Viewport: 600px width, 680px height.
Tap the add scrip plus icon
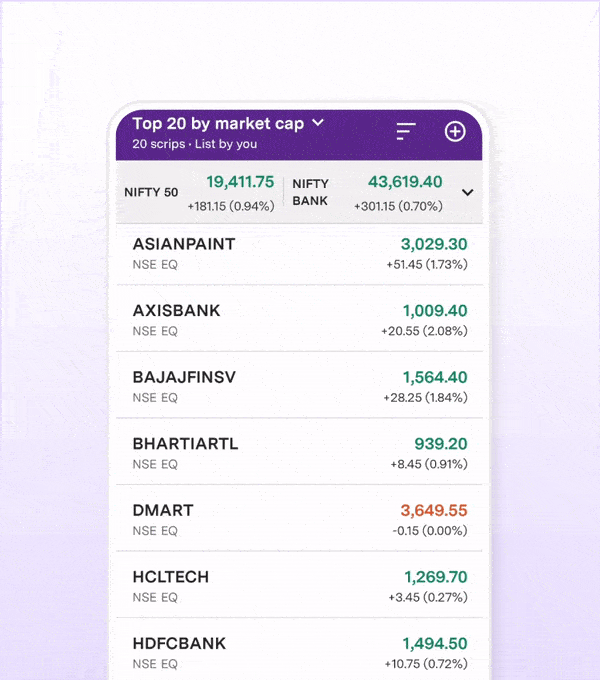(x=455, y=132)
